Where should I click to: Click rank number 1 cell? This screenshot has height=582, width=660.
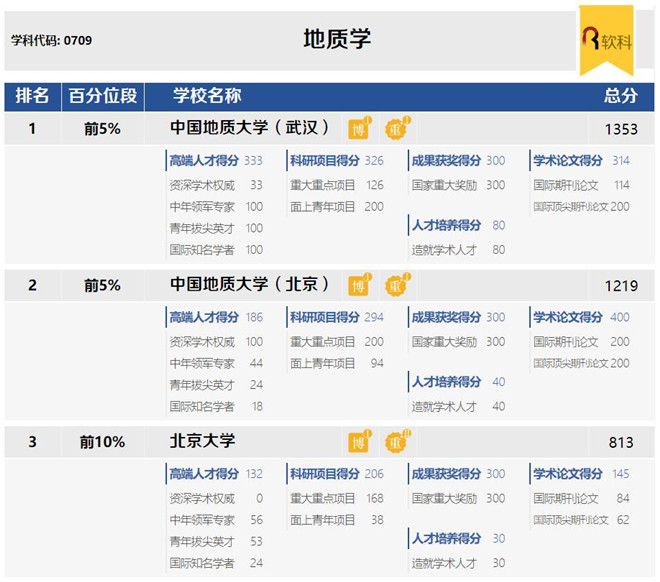click(x=32, y=128)
